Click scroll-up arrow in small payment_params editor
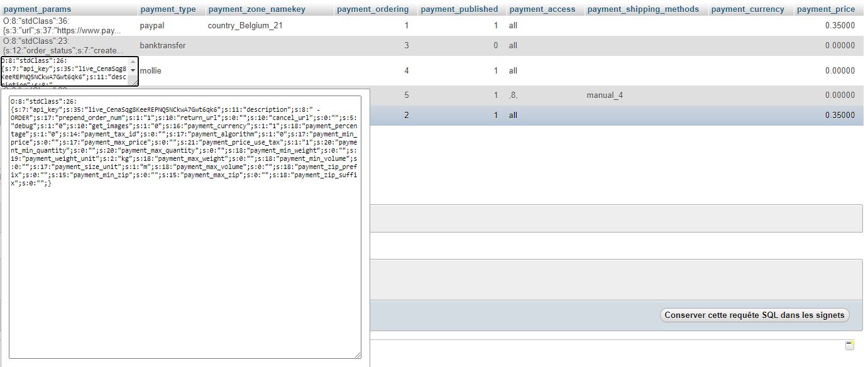868x367 pixels. 133,62
